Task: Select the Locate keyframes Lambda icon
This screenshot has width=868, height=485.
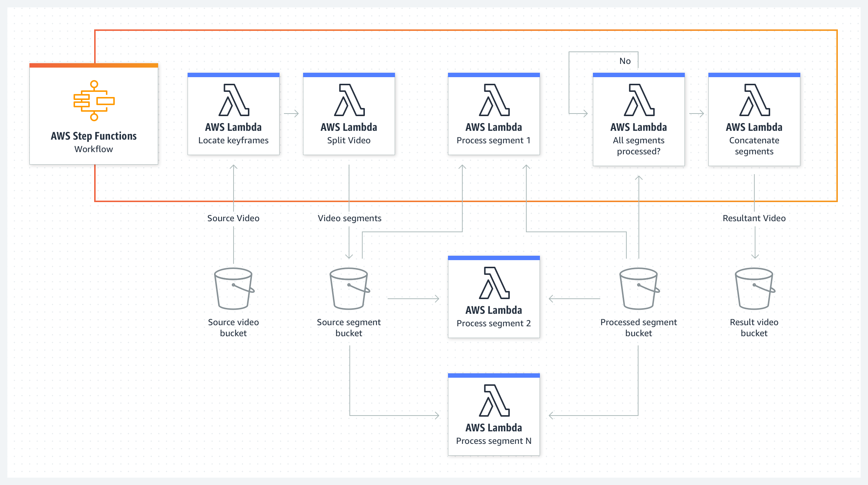Action: click(x=234, y=100)
